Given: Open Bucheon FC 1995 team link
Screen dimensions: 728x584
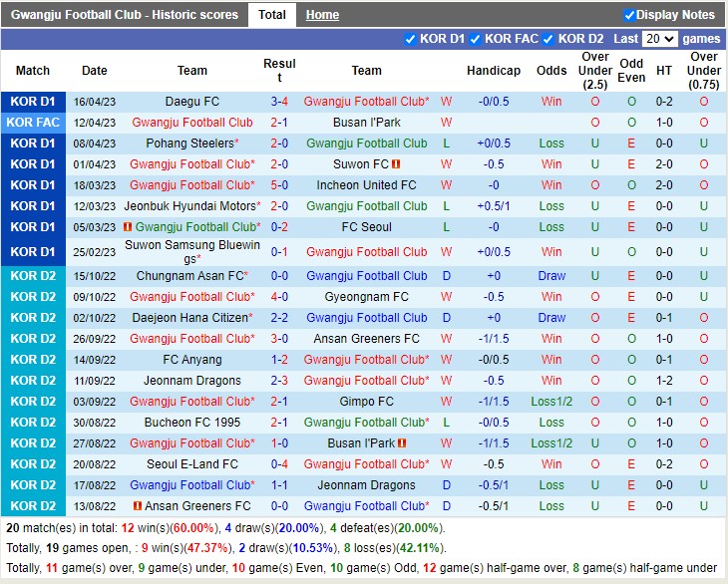Looking at the screenshot, I should [x=192, y=423].
